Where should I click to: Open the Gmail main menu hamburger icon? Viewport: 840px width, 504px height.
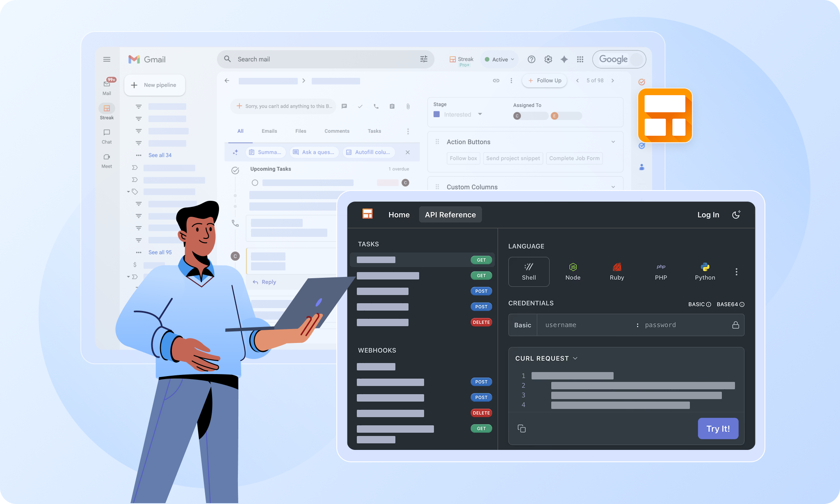tap(107, 59)
